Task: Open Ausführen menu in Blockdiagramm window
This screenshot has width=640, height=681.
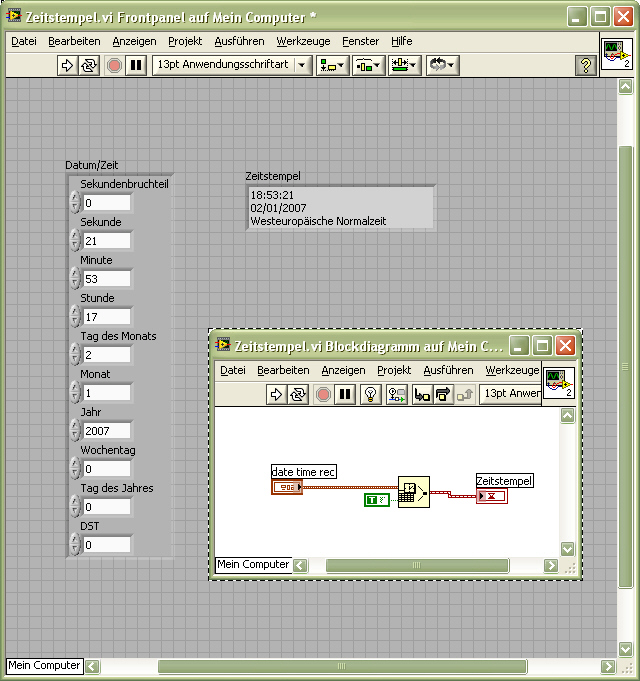Action: (448, 370)
